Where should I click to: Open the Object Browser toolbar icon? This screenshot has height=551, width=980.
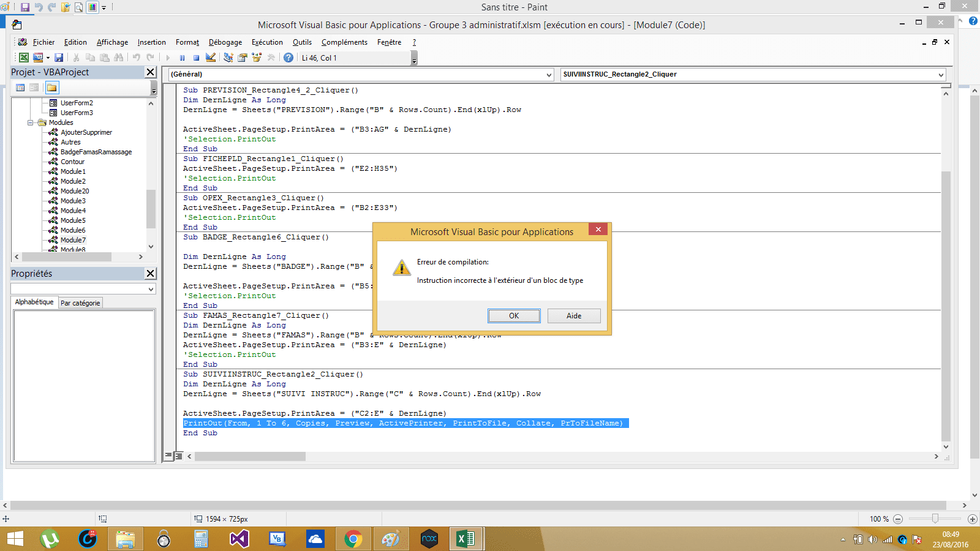(257, 58)
